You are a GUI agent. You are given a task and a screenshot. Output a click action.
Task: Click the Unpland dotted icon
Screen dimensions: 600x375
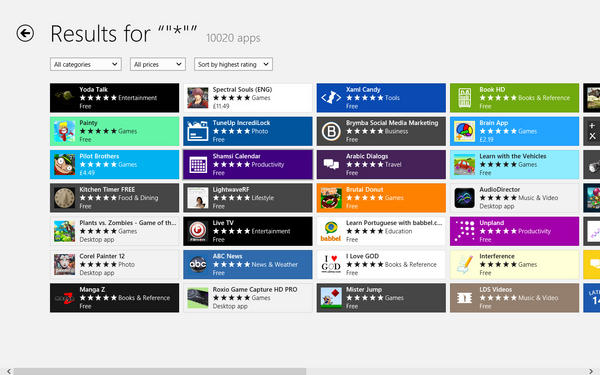coord(465,231)
